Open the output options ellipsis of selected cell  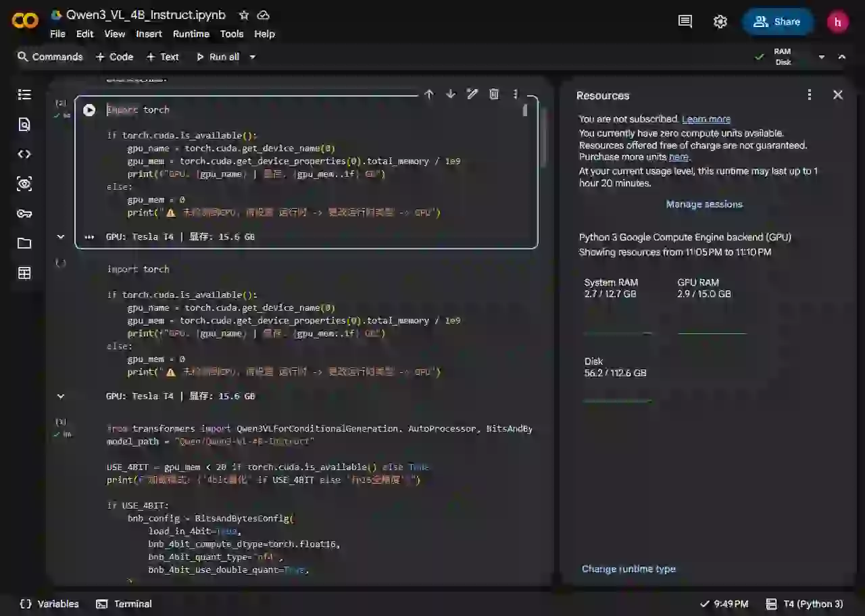click(x=89, y=237)
